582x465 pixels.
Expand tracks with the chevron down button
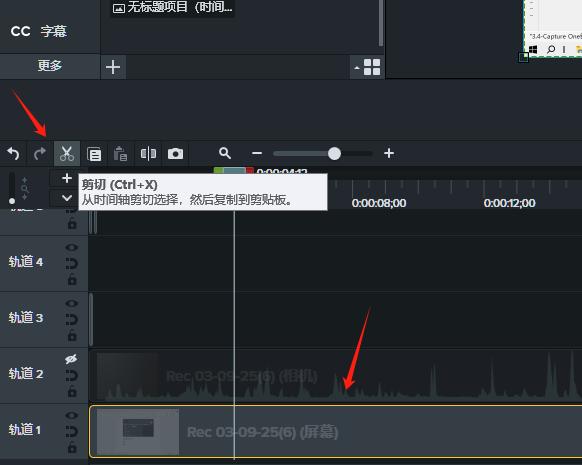pos(67,198)
